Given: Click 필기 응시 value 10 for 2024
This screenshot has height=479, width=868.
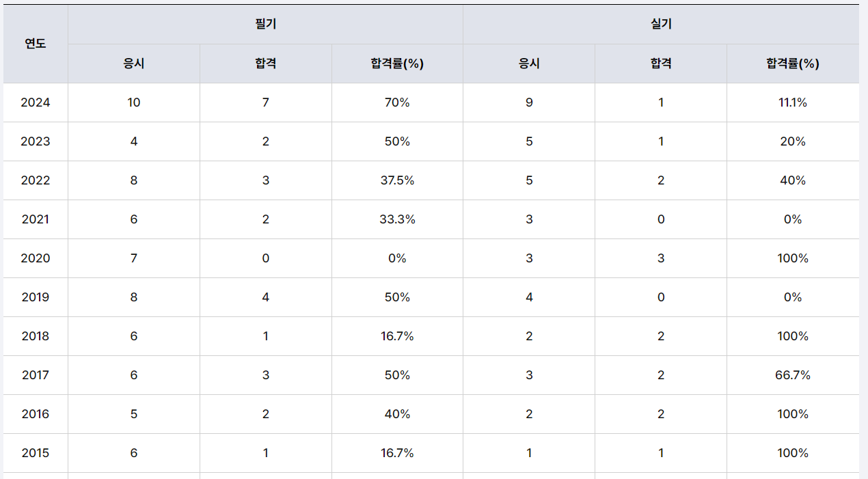Looking at the screenshot, I should click(134, 102).
